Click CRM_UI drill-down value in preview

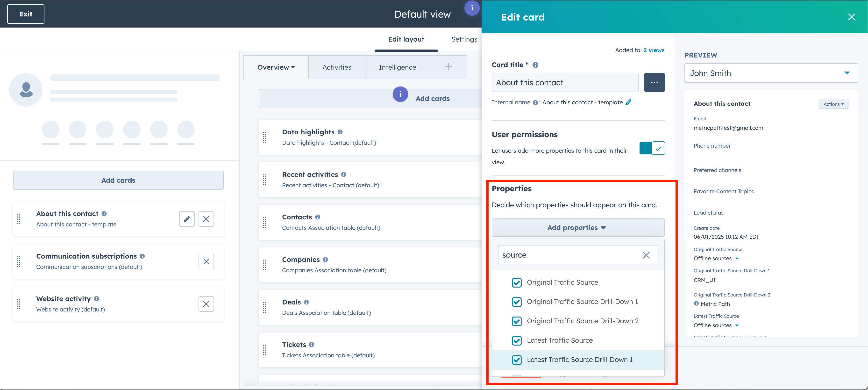704,280
